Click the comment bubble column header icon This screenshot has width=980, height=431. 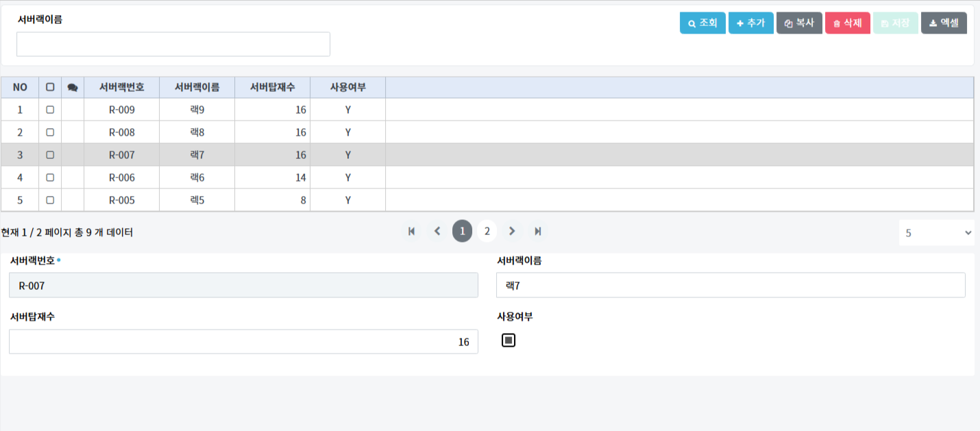point(73,88)
